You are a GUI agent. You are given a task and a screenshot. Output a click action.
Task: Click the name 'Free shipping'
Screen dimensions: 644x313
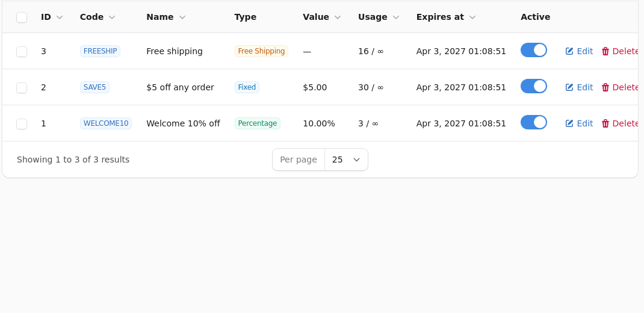pyautogui.click(x=175, y=51)
